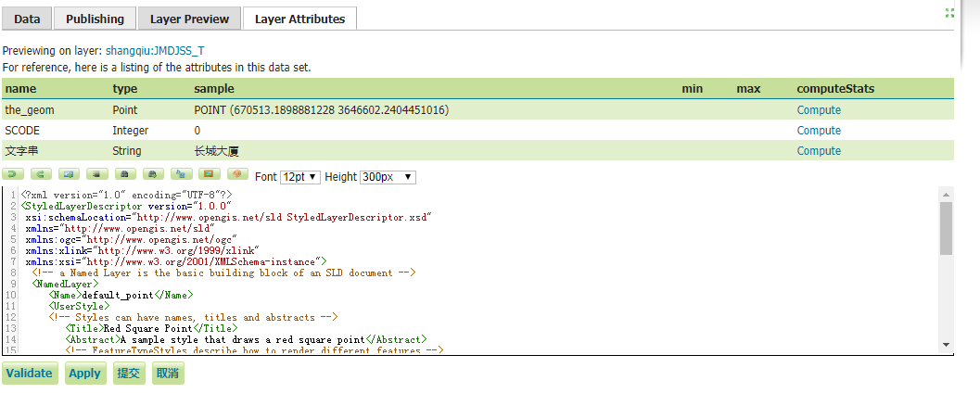Open the Font size dropdown
Image resolution: width=980 pixels, height=393 pixels.
tap(300, 177)
